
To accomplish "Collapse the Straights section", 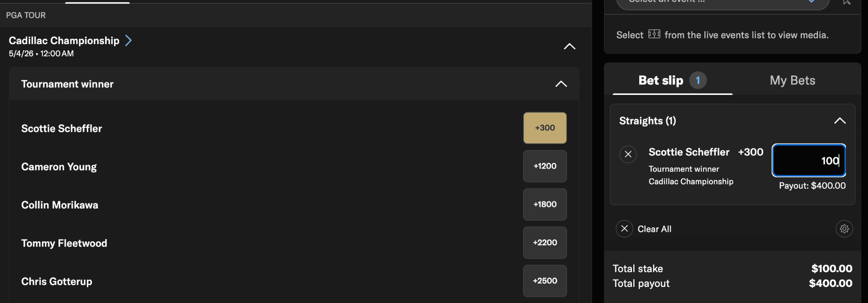I will 840,121.
